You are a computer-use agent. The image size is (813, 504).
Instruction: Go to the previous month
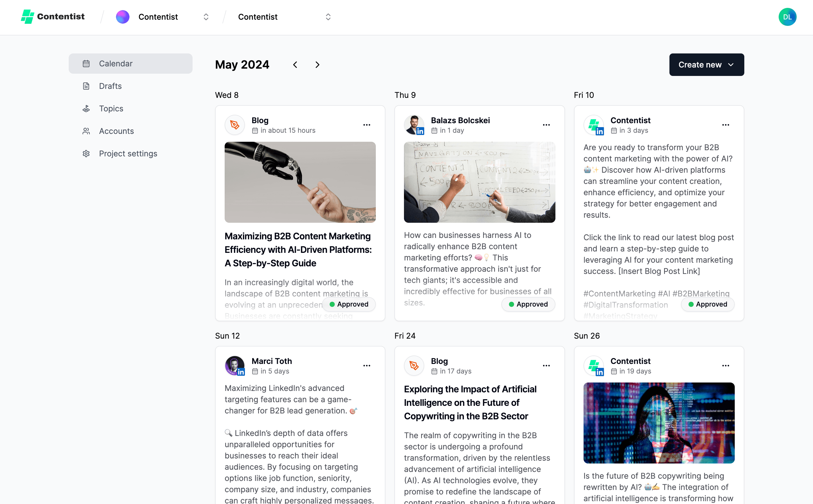295,65
